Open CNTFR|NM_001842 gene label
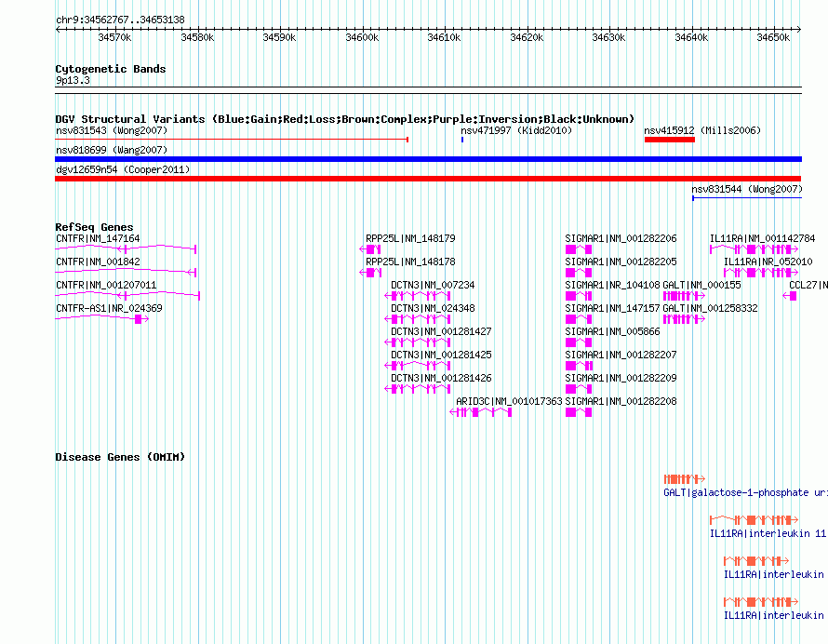 (x=98, y=262)
